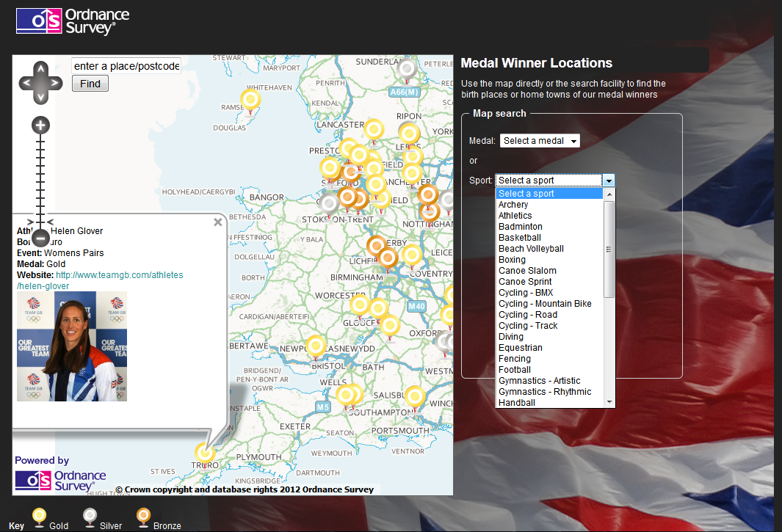Close the Helen Glover info popup
This screenshot has height=532, width=782.
[x=217, y=222]
